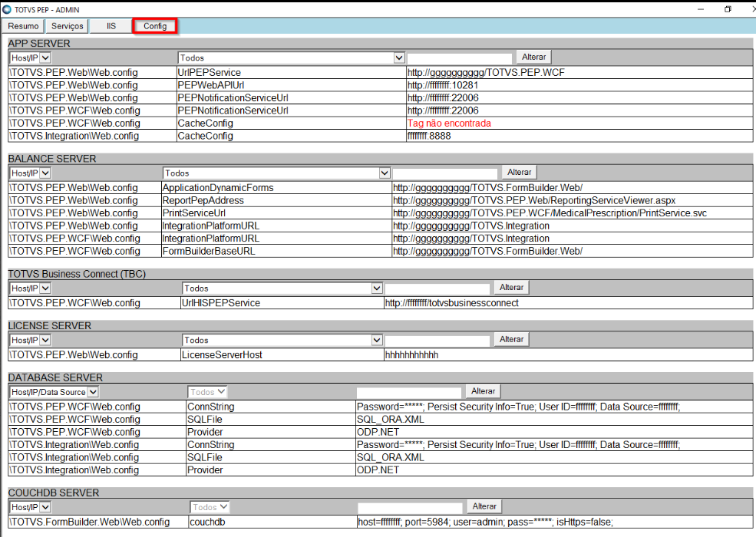Viewport: 756px width, 537px height.
Task: Click the COUCHDB SERVER section heading
Action: [54, 493]
